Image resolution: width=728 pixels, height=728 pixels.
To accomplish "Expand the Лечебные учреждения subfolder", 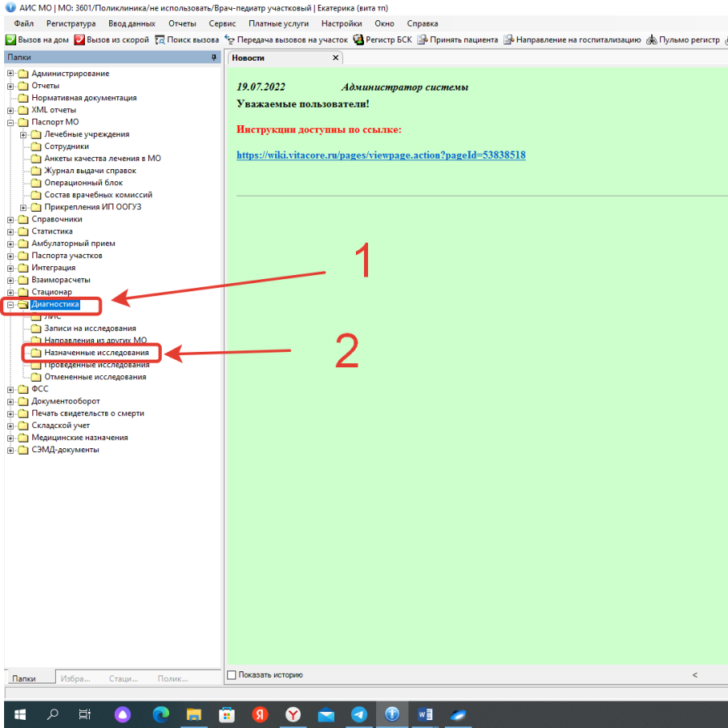I will [23, 134].
